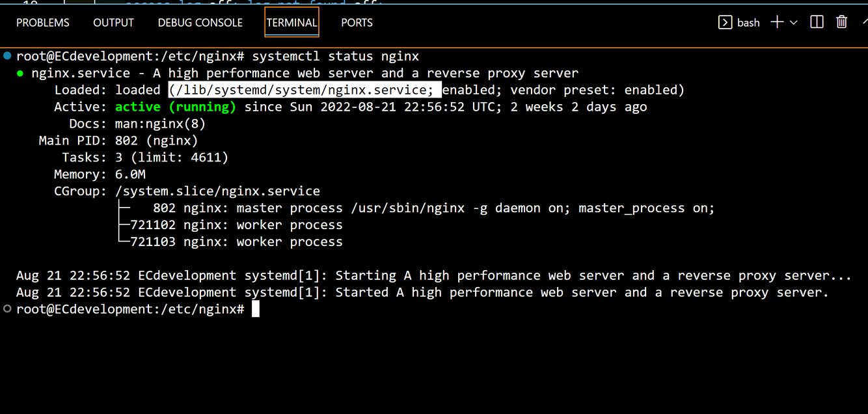Kill terminal using trash icon
The width and height of the screenshot is (868, 414).
click(841, 22)
